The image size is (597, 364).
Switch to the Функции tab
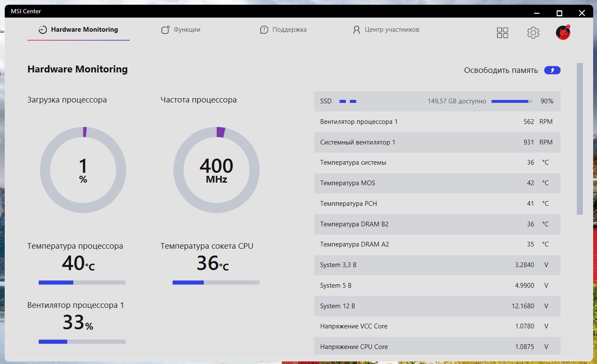181,30
